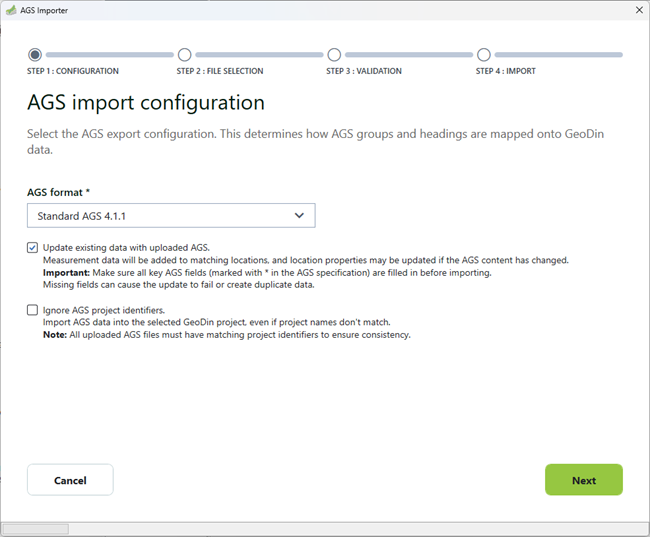This screenshot has width=650, height=537.
Task: Open the AGS format combo box
Action: 171,215
